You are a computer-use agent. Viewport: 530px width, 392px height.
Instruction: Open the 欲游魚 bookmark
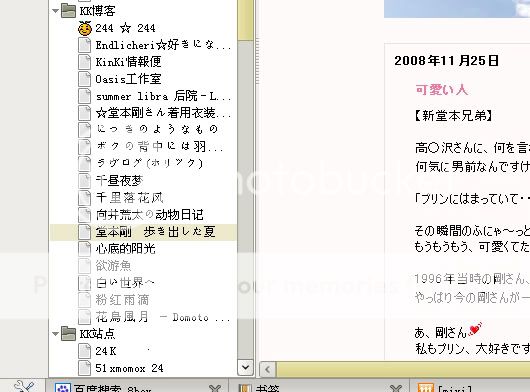click(113, 266)
